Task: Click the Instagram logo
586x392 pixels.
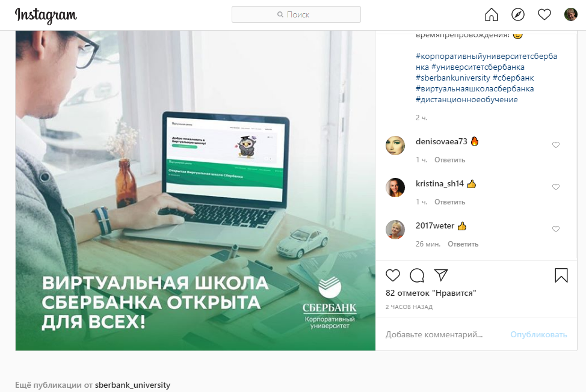Action: (46, 15)
